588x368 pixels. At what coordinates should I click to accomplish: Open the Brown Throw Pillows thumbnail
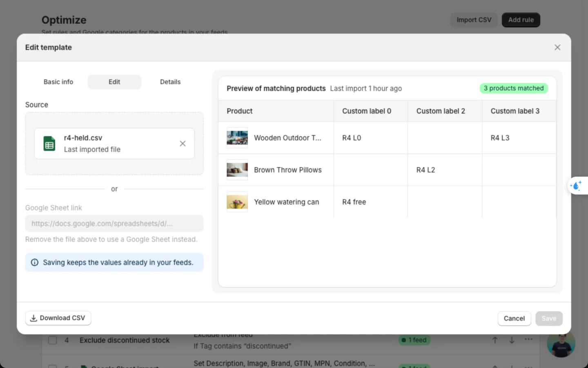pyautogui.click(x=237, y=170)
